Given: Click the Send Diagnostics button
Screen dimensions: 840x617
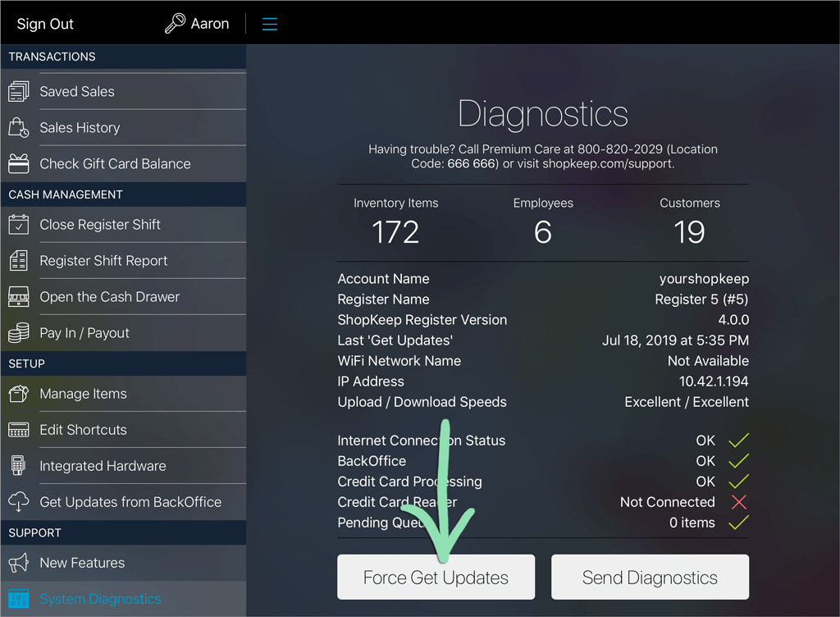Looking at the screenshot, I should 650,577.
